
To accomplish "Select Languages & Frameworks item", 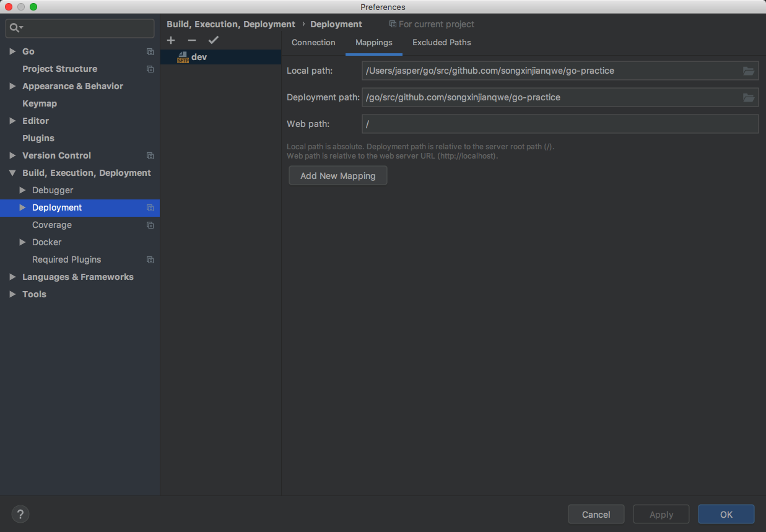I will [78, 277].
